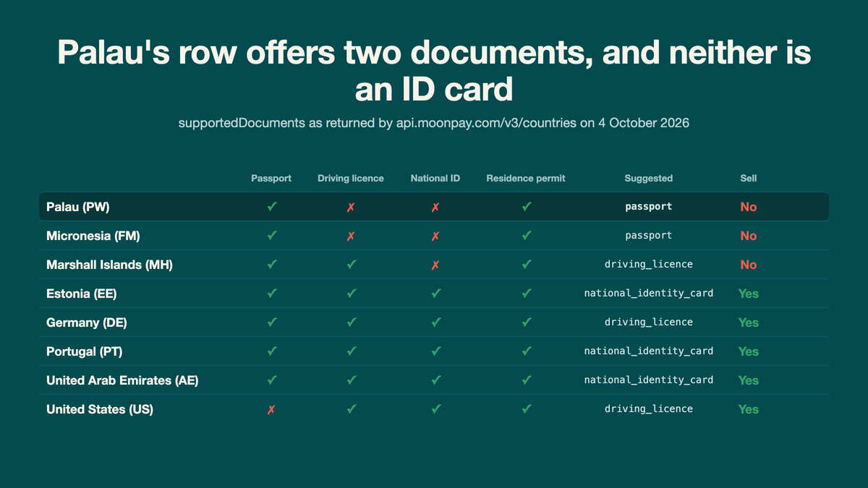Select the Germany (DE) row label
Image resolution: width=868 pixels, height=488 pixels.
tap(87, 322)
